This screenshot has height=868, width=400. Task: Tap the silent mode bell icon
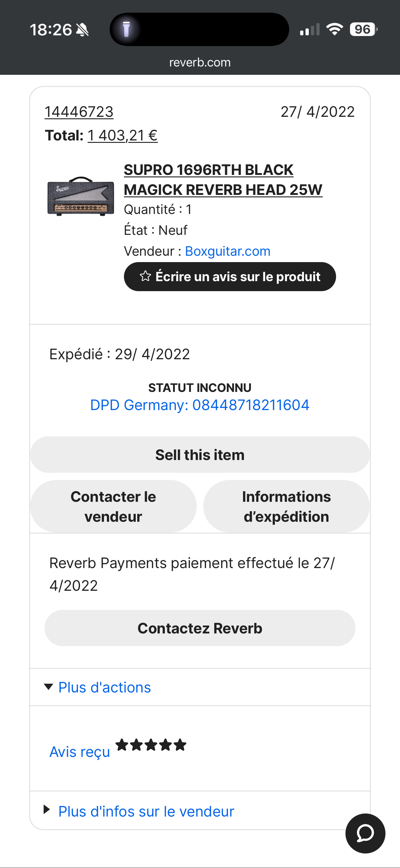(82, 30)
